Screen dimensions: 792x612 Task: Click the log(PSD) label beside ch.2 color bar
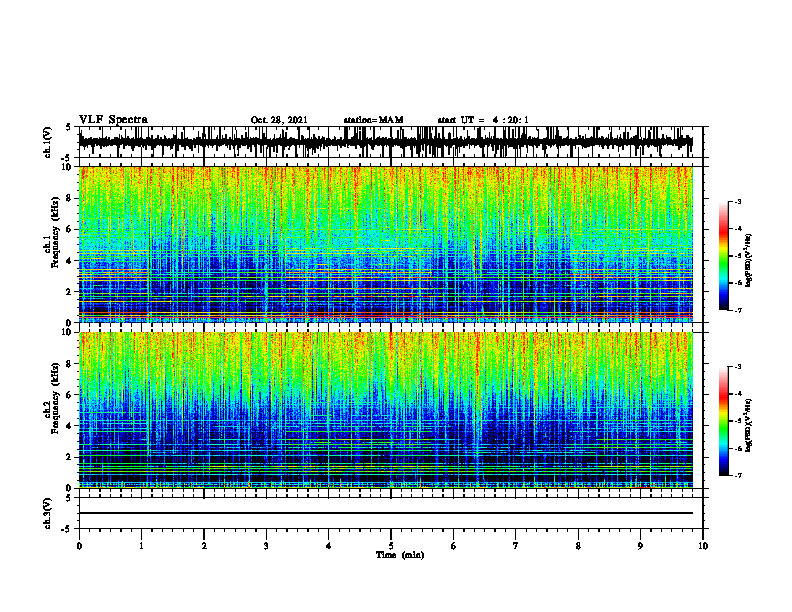pyautogui.click(x=749, y=426)
